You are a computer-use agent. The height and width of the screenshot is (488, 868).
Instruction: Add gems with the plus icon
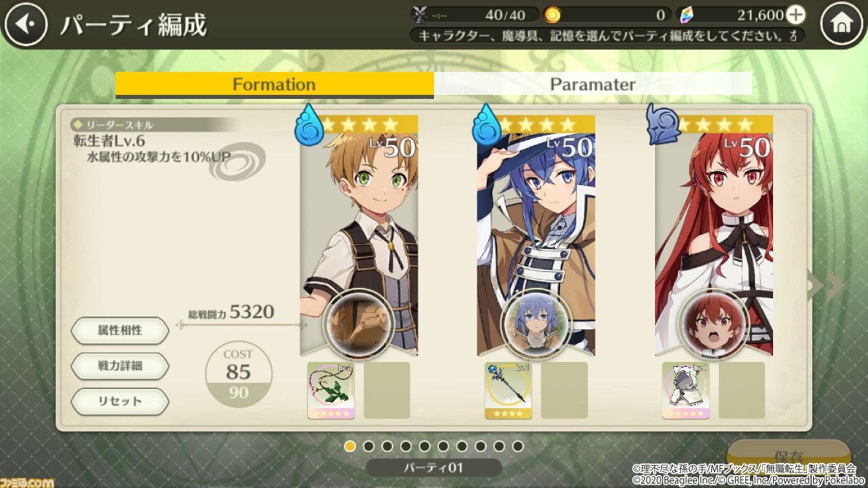click(796, 15)
